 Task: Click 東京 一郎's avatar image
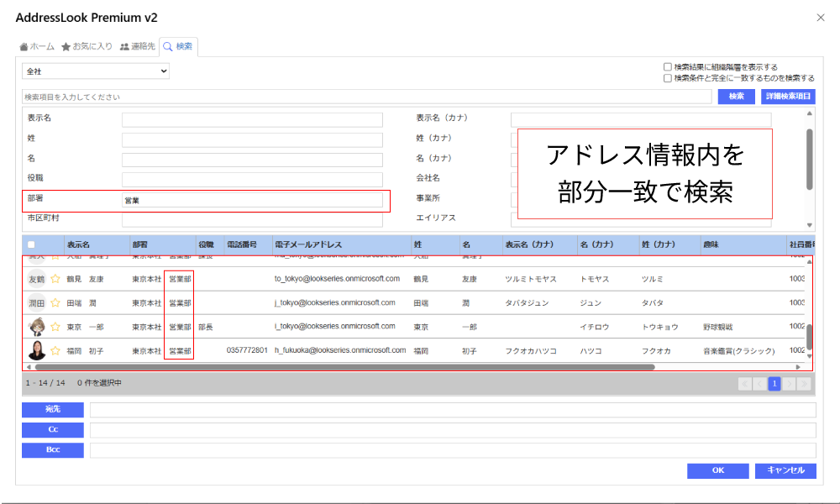coord(37,327)
